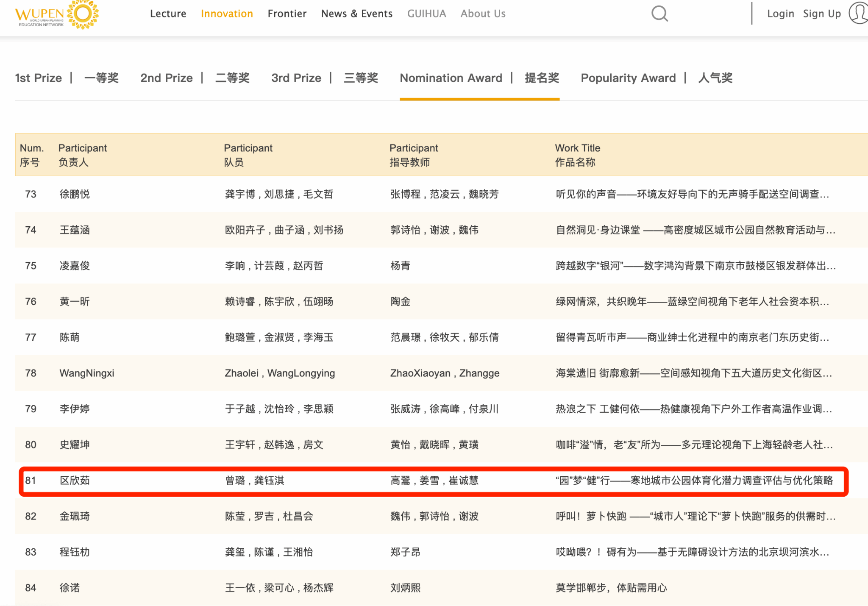Click the Login link
This screenshot has width=868, height=606.
[x=781, y=14]
